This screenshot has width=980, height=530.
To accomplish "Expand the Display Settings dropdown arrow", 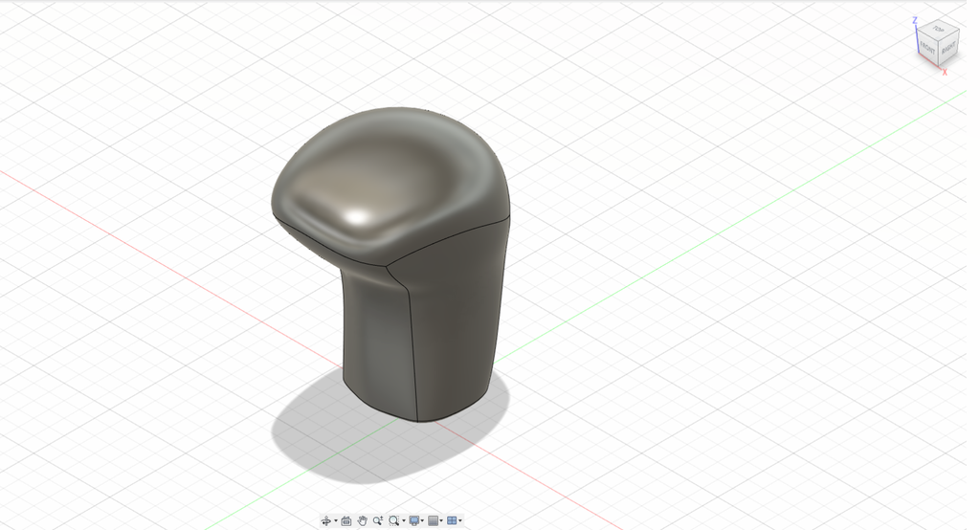I will pyautogui.click(x=422, y=520).
